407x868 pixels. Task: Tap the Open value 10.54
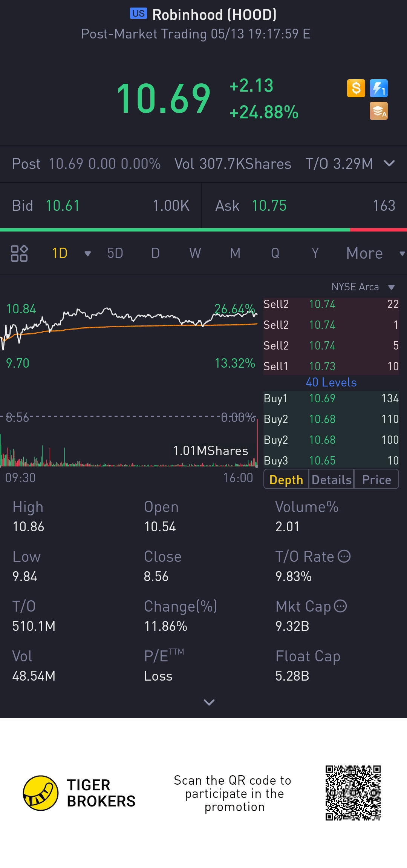[160, 527]
